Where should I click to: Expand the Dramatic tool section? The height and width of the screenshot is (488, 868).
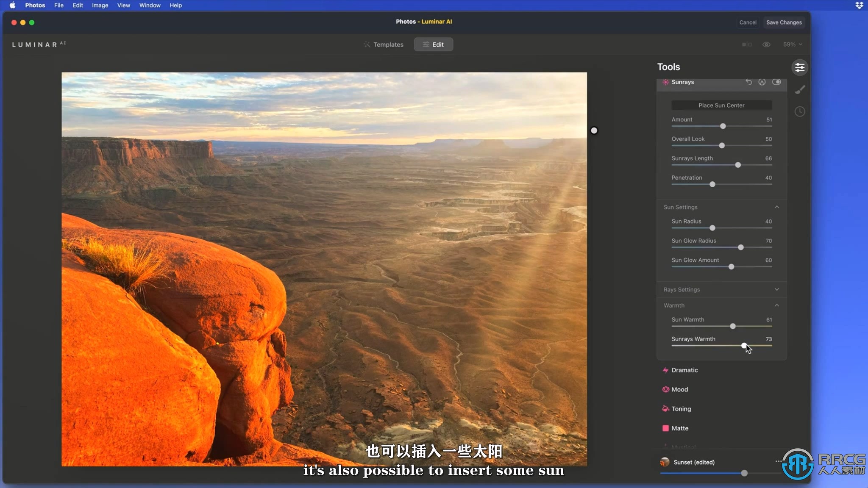click(x=684, y=369)
